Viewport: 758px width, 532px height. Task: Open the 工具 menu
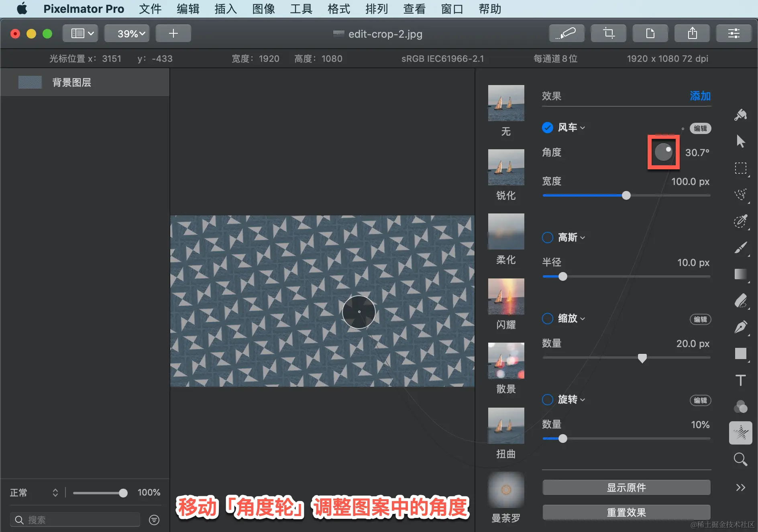coord(301,8)
